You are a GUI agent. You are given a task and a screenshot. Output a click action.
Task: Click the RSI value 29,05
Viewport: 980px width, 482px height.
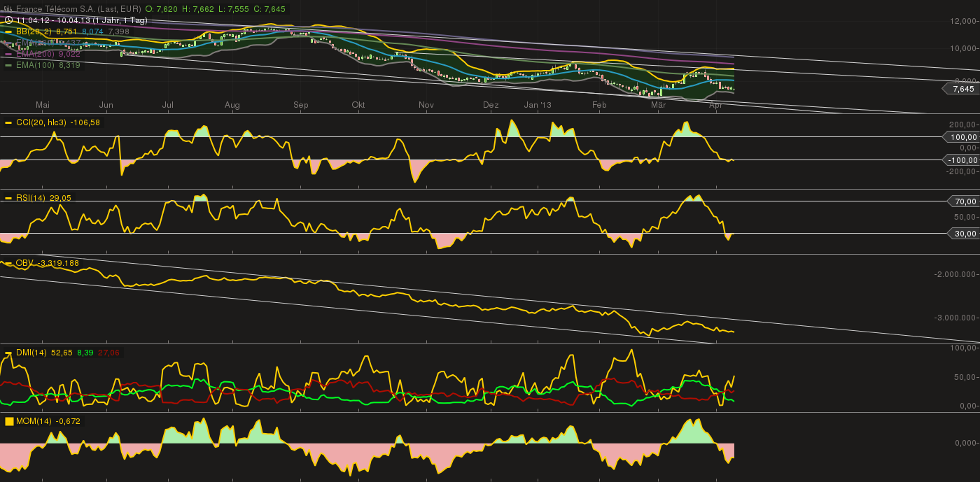[x=60, y=198]
